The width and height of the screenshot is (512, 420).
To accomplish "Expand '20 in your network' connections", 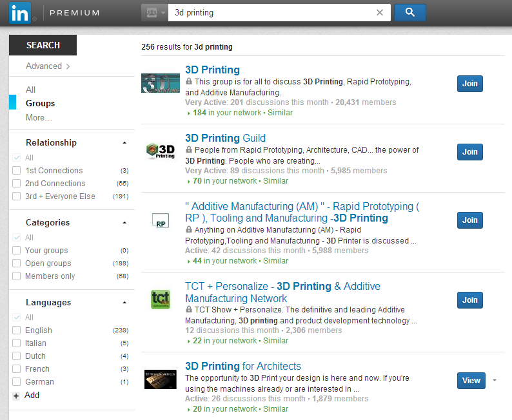I will [222, 409].
